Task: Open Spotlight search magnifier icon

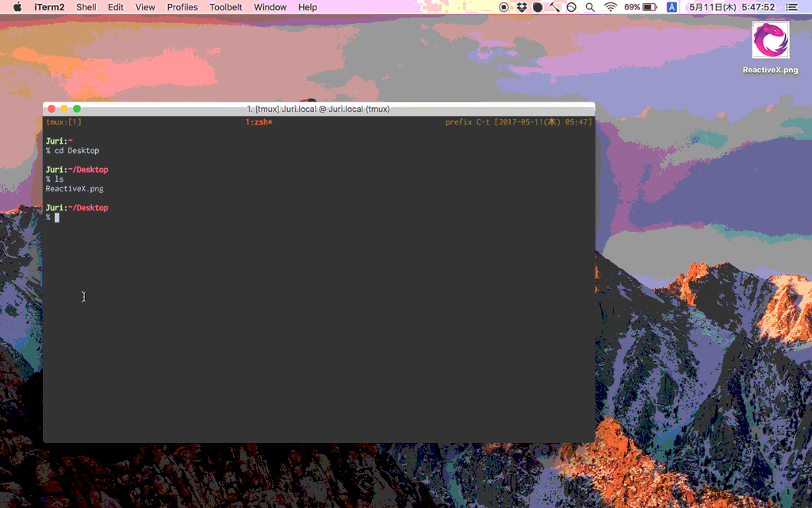Action: tap(590, 7)
